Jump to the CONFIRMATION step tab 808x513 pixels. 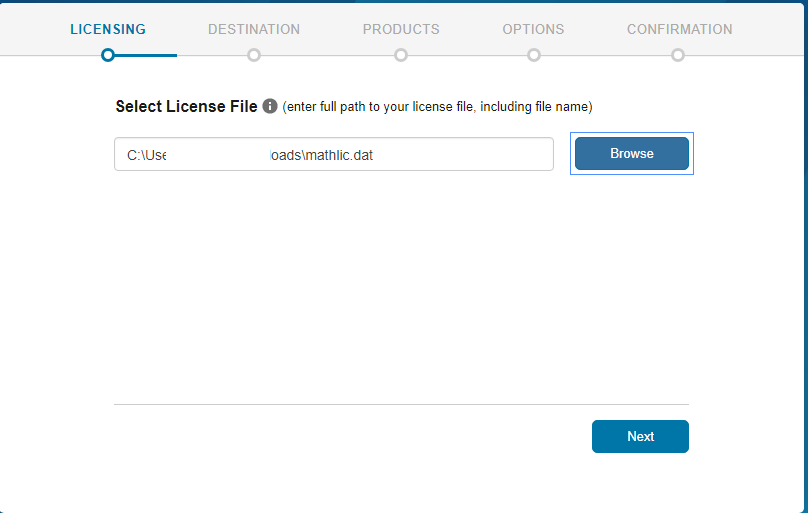(x=679, y=29)
